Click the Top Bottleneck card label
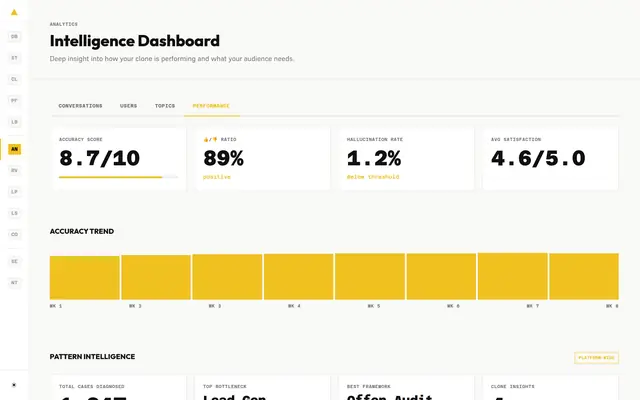The image size is (640, 400). click(224, 386)
